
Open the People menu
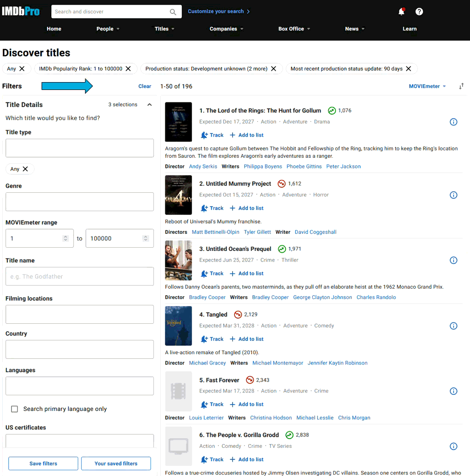108,29
